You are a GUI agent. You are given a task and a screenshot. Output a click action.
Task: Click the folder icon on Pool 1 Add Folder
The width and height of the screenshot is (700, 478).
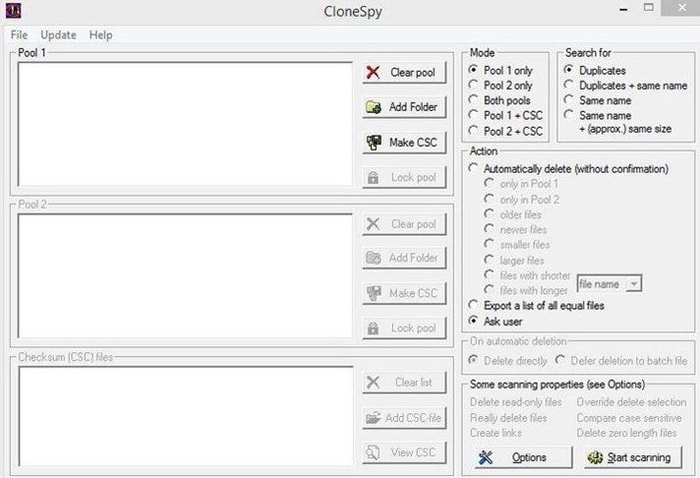(373, 107)
